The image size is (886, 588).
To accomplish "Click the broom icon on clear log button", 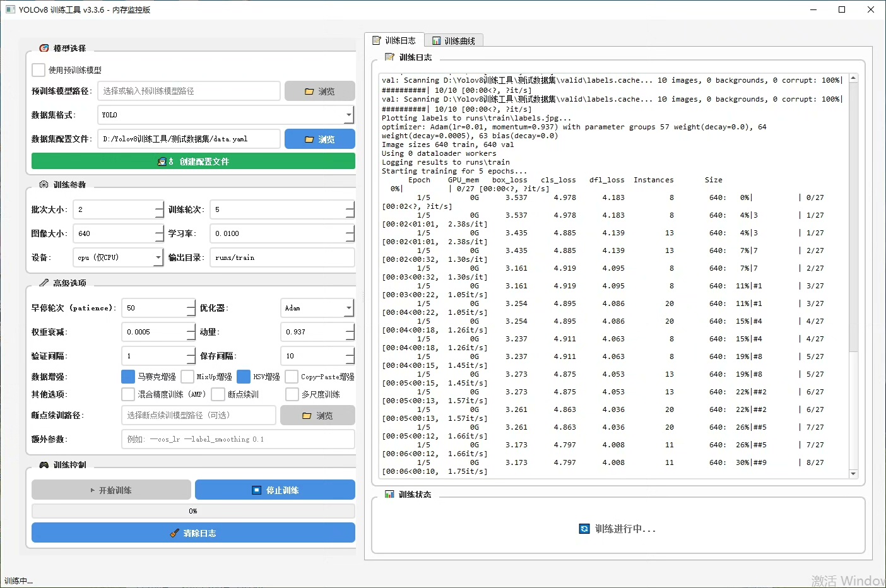I will [175, 533].
